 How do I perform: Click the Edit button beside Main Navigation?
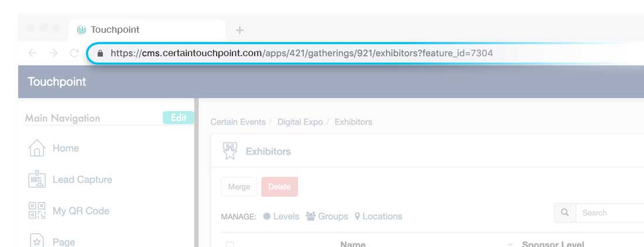tap(178, 118)
